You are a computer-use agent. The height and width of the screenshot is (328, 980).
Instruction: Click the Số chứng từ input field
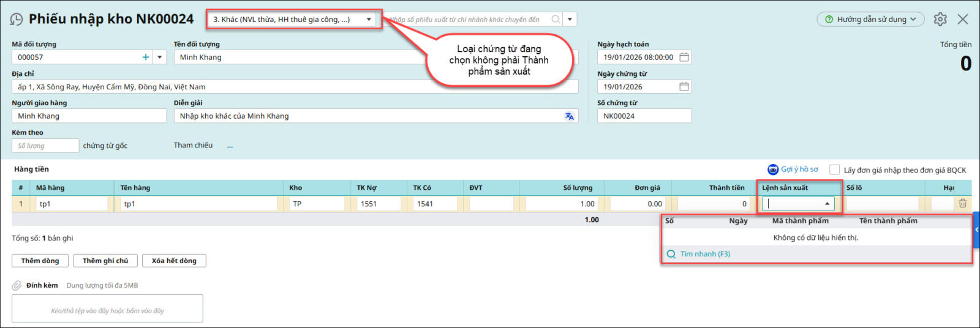pyautogui.click(x=644, y=116)
